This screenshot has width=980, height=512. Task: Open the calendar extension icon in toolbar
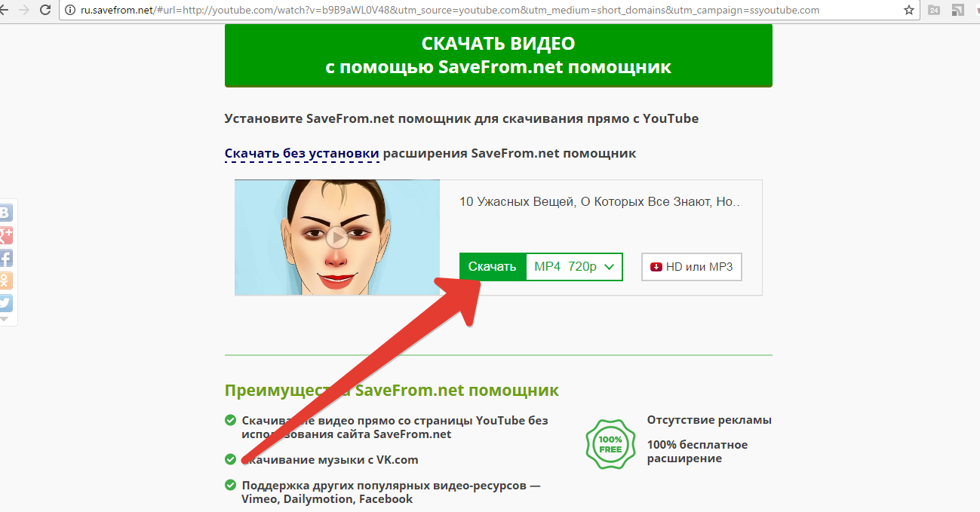coord(934,11)
